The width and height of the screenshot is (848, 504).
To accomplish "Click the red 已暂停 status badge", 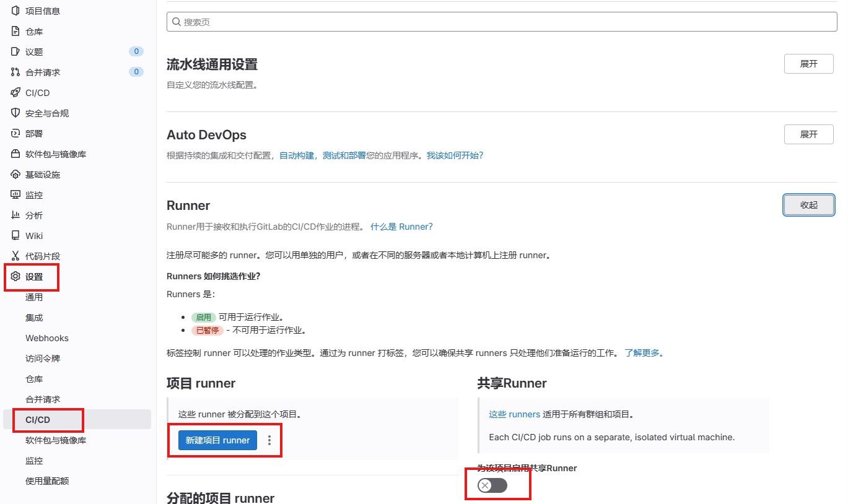I will pyautogui.click(x=207, y=330).
